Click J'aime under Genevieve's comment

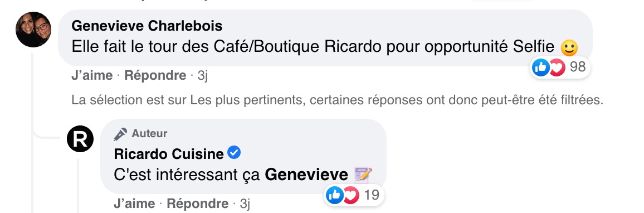(x=92, y=76)
